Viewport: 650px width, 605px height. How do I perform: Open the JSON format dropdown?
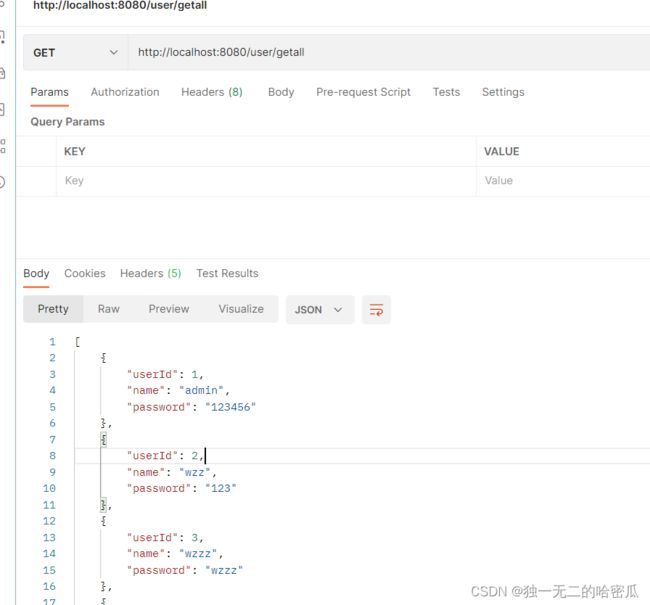tap(318, 310)
